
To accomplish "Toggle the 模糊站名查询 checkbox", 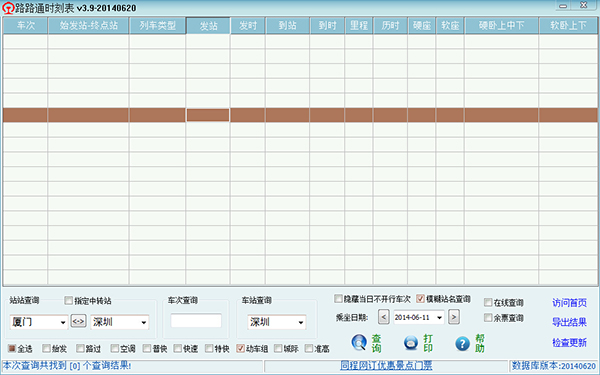I will pos(420,298).
